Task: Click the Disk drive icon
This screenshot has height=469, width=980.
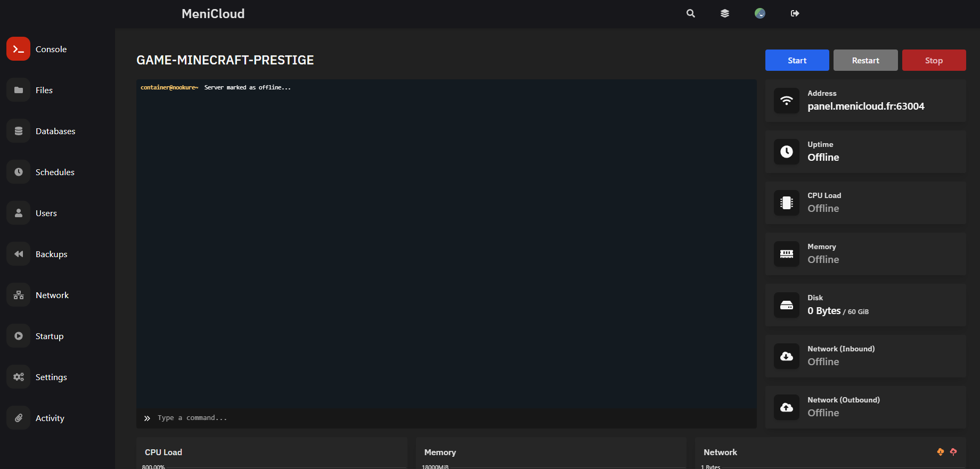Action: [787, 305]
